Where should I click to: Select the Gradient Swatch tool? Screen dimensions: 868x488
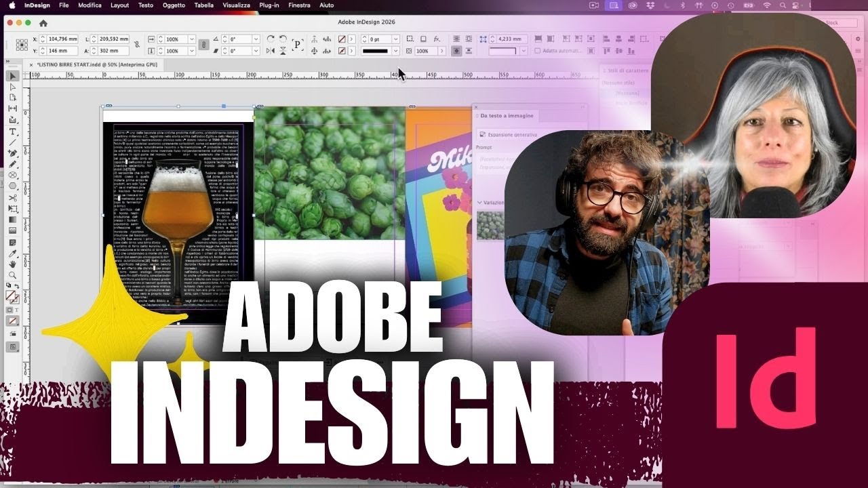point(12,220)
